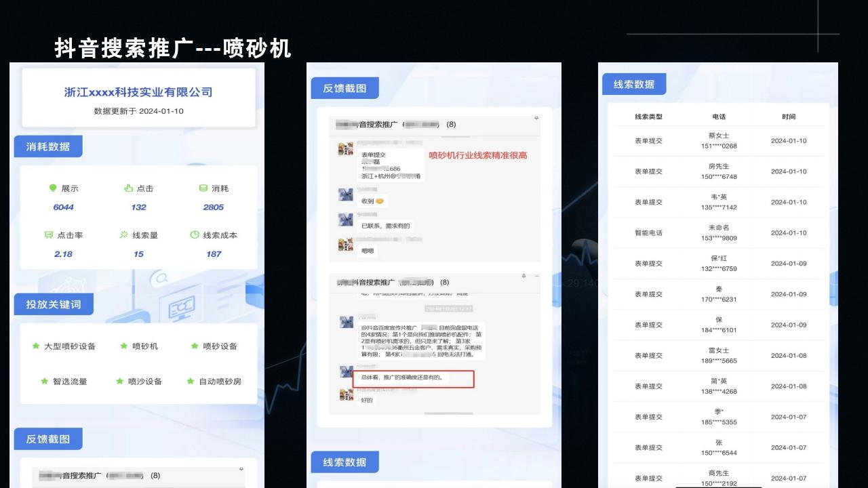Click the 张 150****6544 phone cell
The image size is (868, 488).
click(x=719, y=447)
